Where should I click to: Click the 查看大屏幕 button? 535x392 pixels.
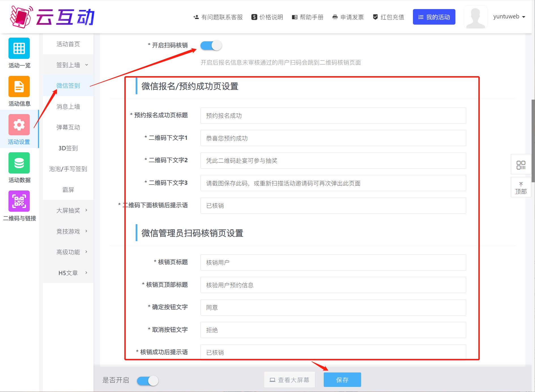pyautogui.click(x=289, y=380)
